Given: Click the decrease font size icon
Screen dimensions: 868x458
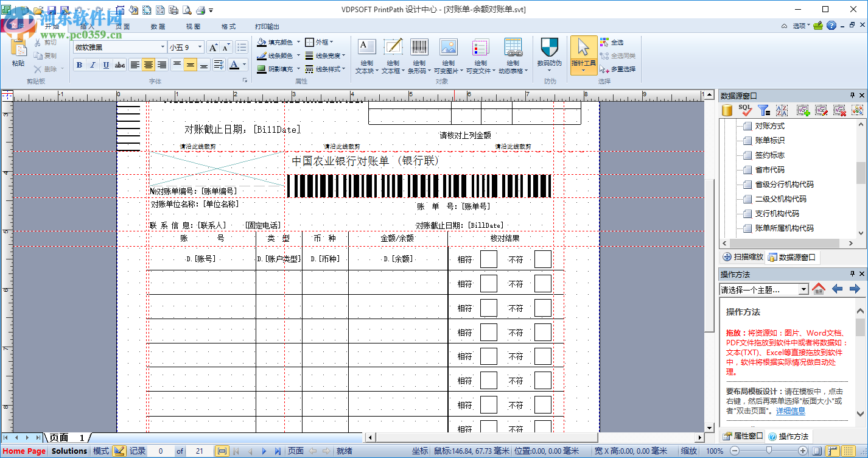Looking at the screenshot, I should 226,48.
